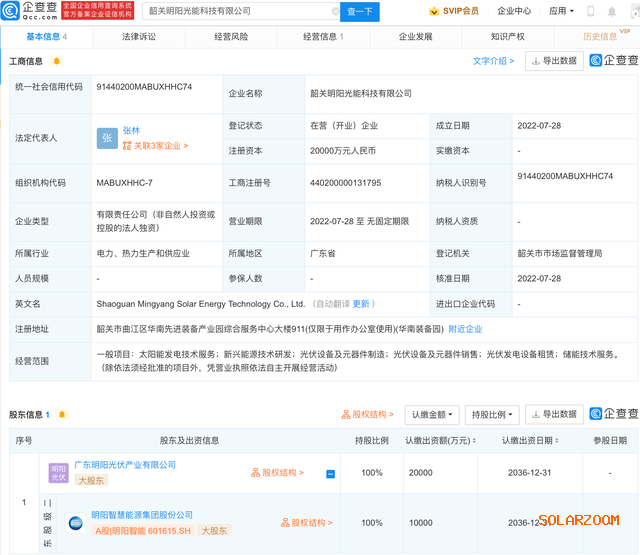The width and height of the screenshot is (640, 555).
Task: Switch to the 法律诉讼 tab
Action: pos(139,37)
